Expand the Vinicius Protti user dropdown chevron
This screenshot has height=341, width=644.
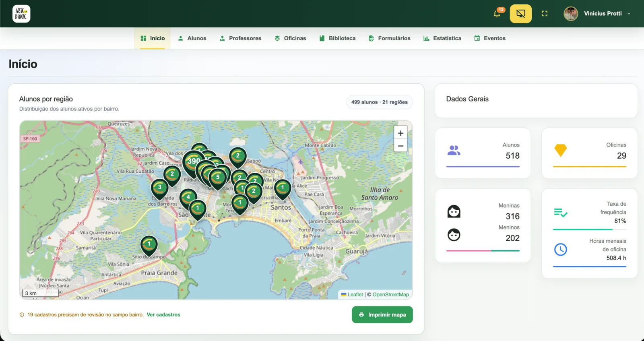coord(629,14)
